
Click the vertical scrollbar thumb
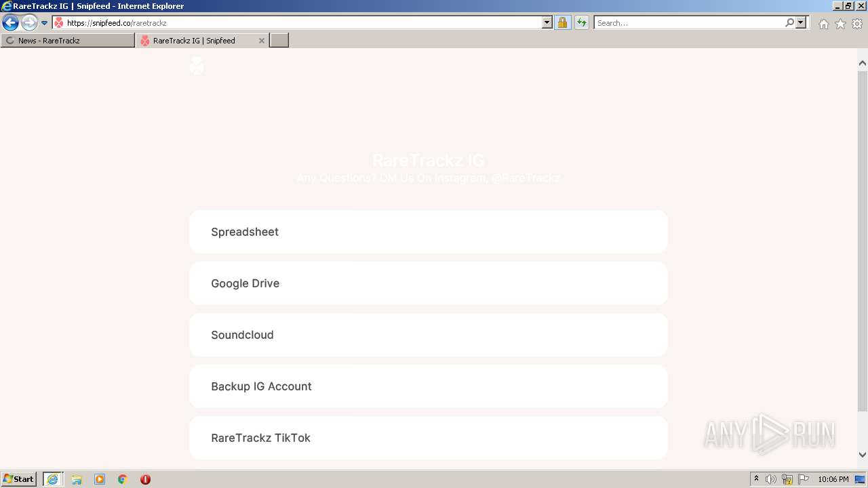863,241
